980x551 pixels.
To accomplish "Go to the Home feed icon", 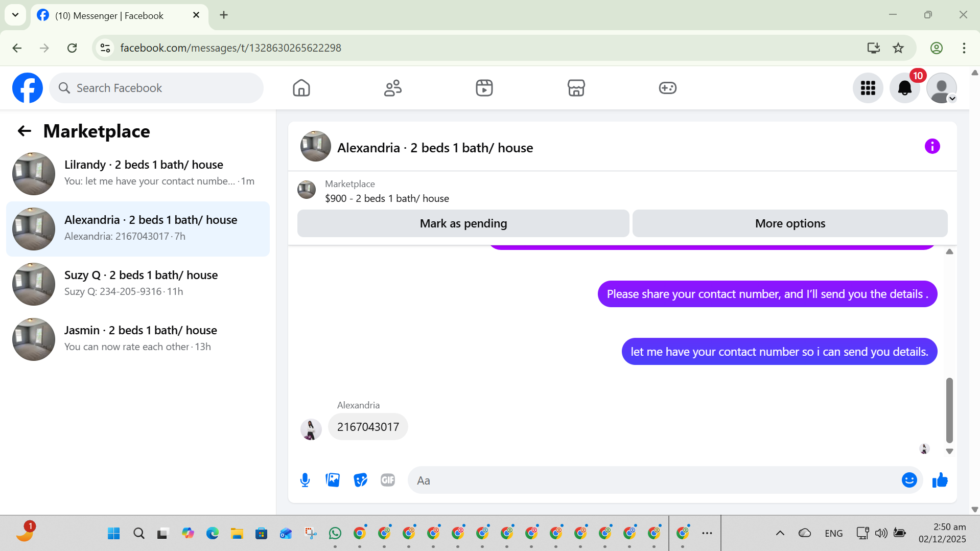I will (x=301, y=88).
